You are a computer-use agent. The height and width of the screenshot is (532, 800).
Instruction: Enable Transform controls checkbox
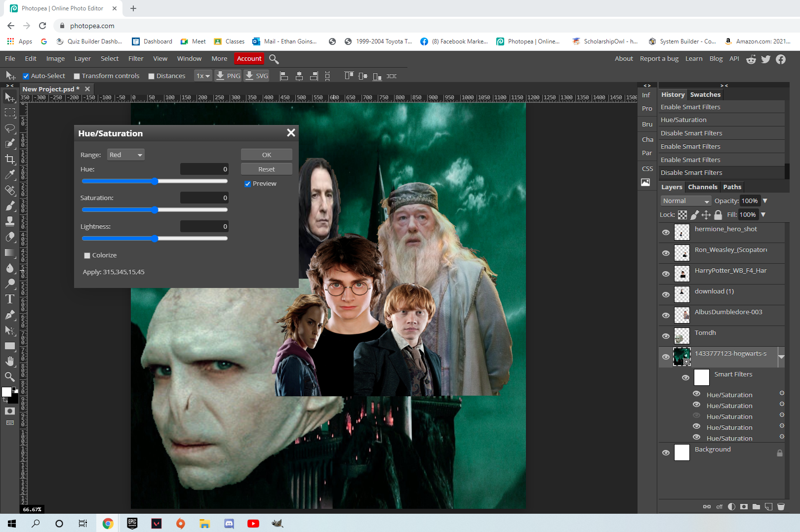tap(77, 76)
